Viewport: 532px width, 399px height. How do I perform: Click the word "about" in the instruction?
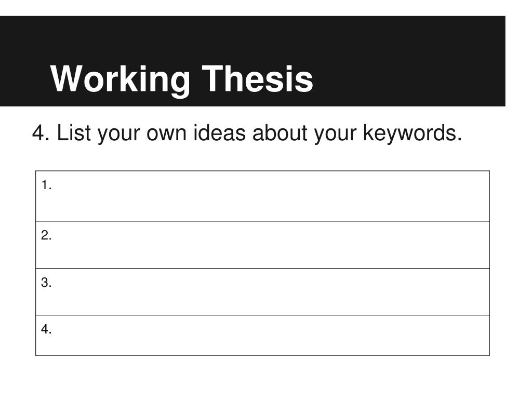pos(280,132)
